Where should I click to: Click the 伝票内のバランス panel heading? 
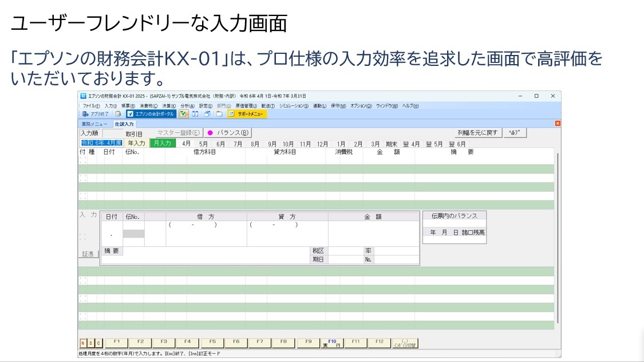pos(455,216)
